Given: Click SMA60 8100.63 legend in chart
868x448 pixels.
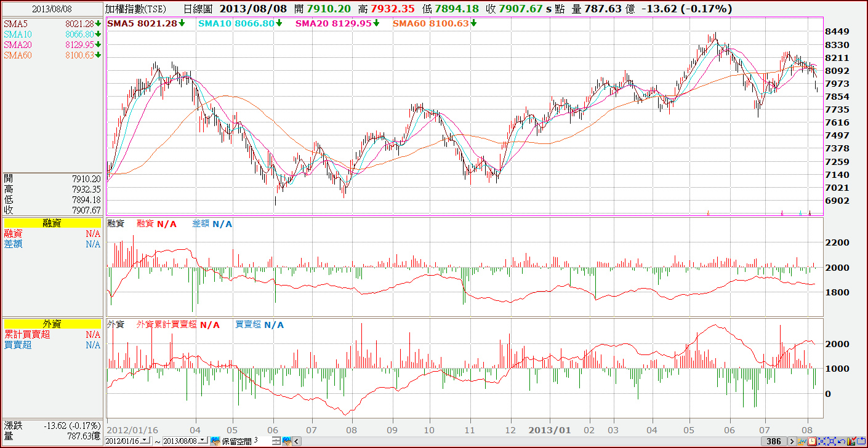Looking at the screenshot, I should 435,23.
